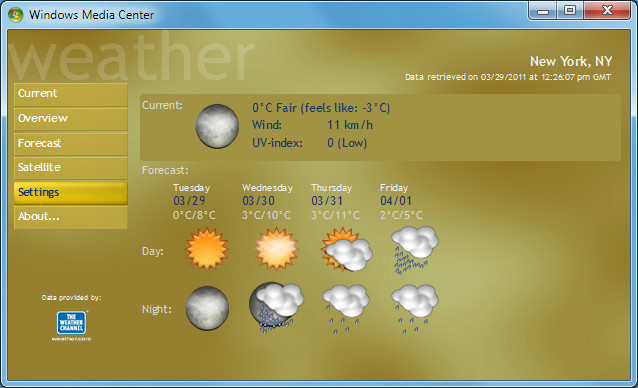
Task: Maximize the Windows Media Center window
Action: click(x=570, y=11)
